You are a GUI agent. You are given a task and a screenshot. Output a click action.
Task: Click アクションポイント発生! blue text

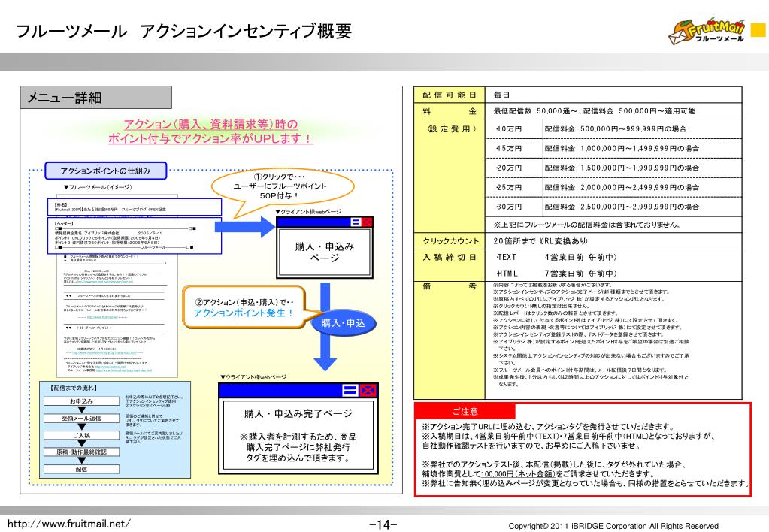point(244,313)
